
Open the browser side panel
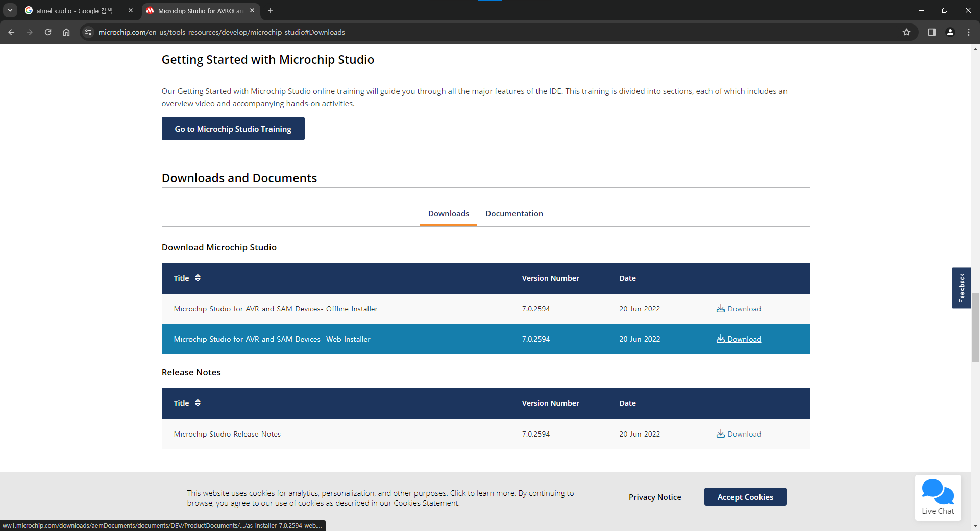point(932,32)
